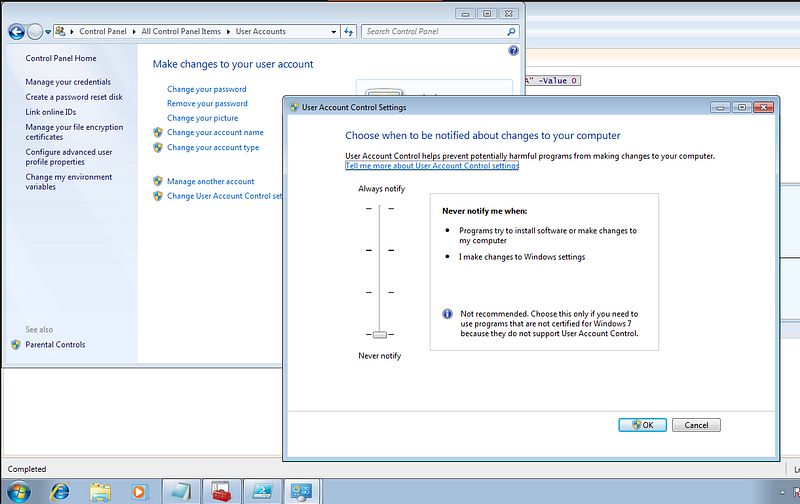
Task: Open Link online IDs
Action: point(51,112)
